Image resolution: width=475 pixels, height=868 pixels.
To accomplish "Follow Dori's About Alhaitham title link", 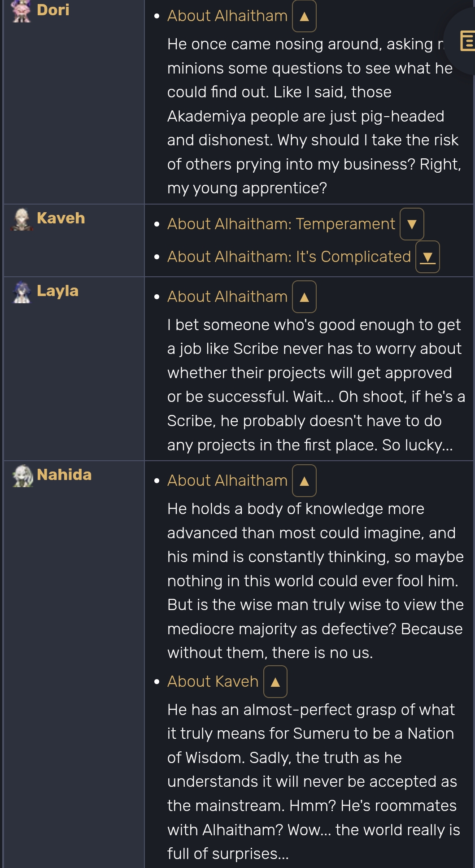I will 227,16.
